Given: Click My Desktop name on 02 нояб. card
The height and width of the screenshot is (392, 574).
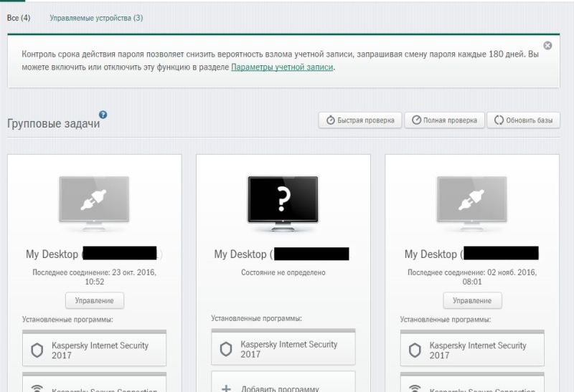Looking at the screenshot, I should click(x=471, y=254).
